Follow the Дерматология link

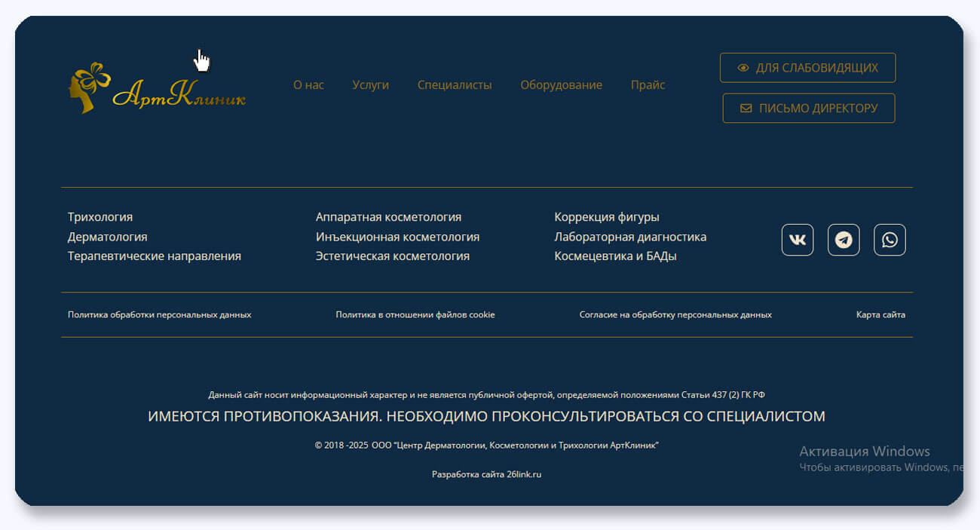point(108,237)
